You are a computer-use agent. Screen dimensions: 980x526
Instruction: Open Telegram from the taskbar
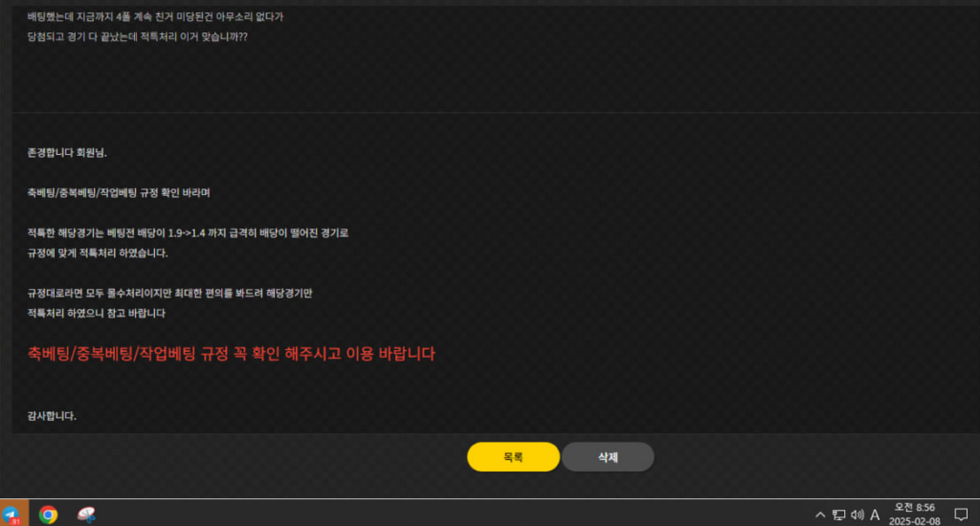click(13, 514)
